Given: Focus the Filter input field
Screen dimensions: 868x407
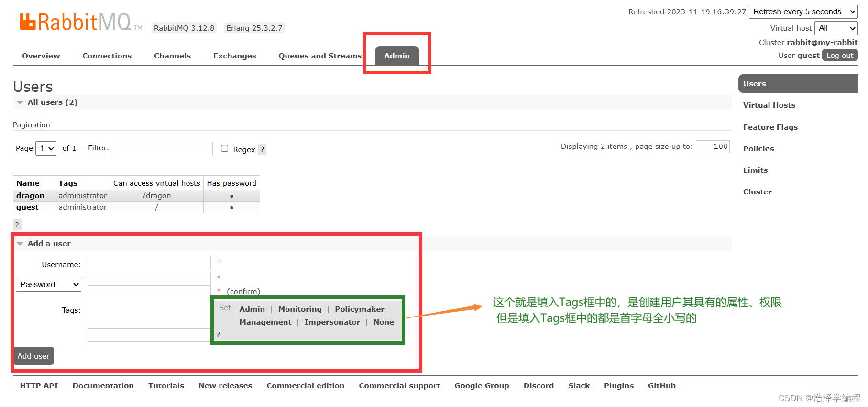Looking at the screenshot, I should point(162,148).
